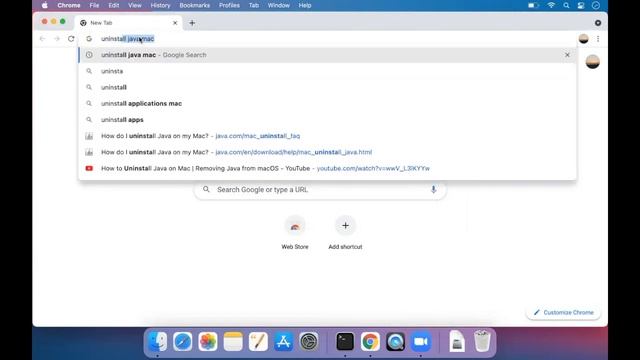Screen dimensions: 640x360
Task: Open Terminal from the Dock
Action: (x=345, y=341)
